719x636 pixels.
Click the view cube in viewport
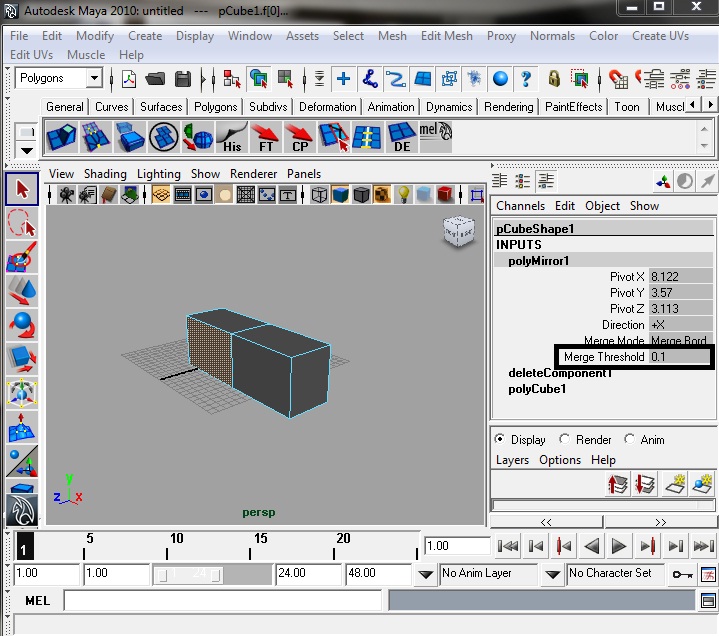(x=458, y=231)
